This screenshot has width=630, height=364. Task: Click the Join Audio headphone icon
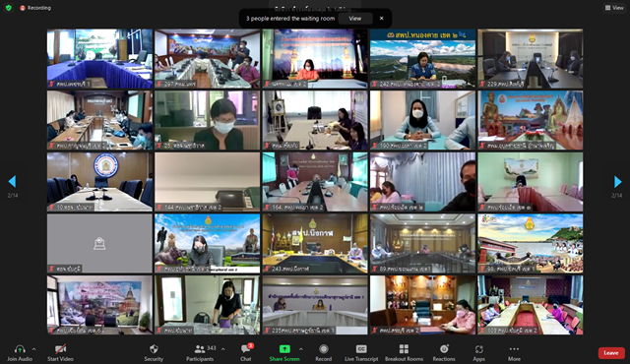coord(20,349)
